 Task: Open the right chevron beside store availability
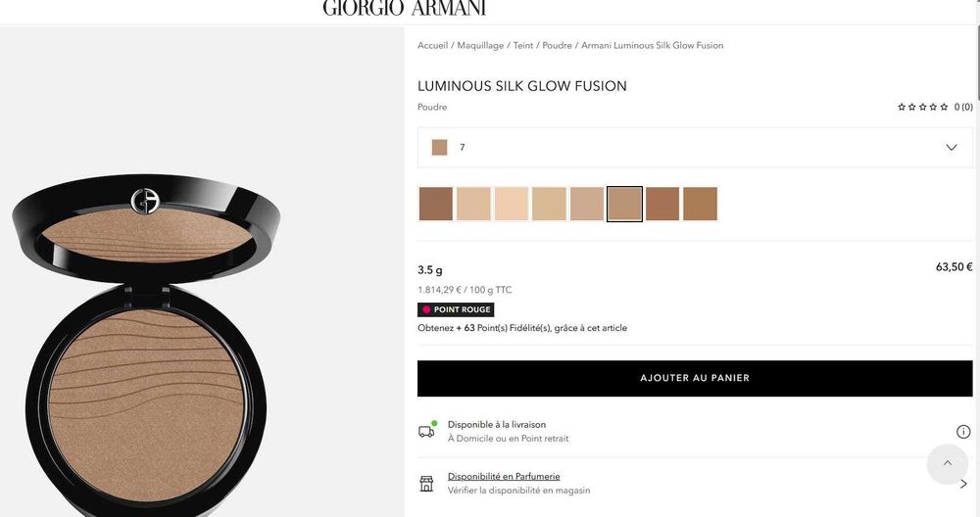click(x=963, y=484)
